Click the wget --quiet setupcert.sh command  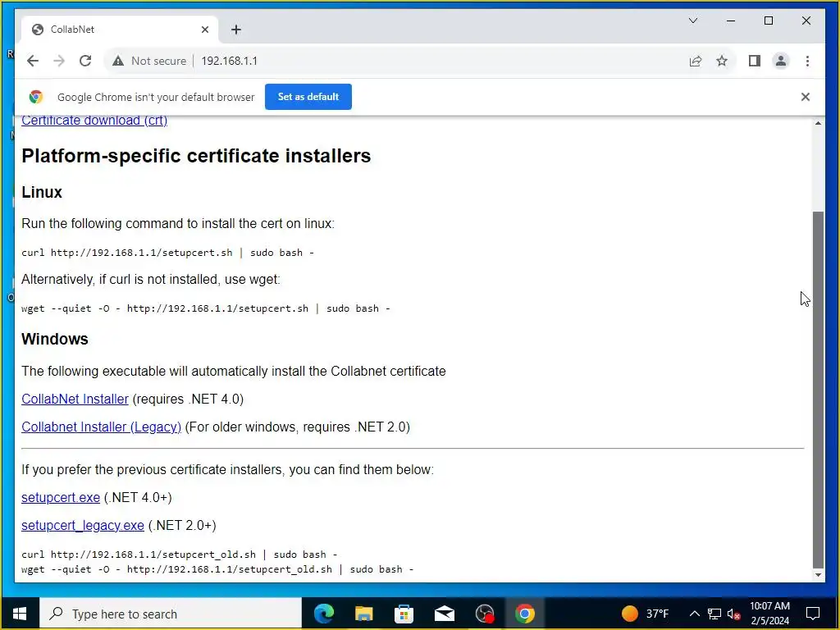point(206,308)
